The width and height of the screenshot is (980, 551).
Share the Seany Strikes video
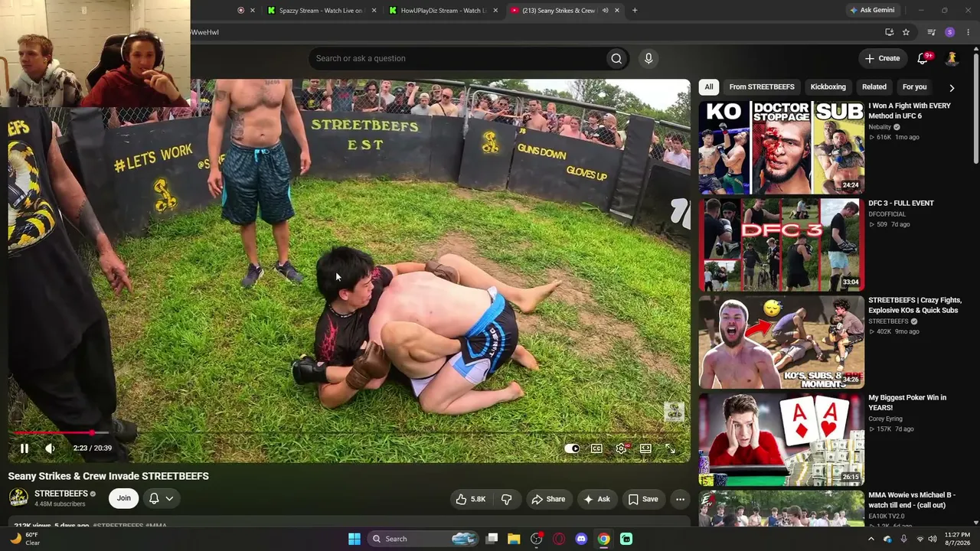tap(548, 499)
